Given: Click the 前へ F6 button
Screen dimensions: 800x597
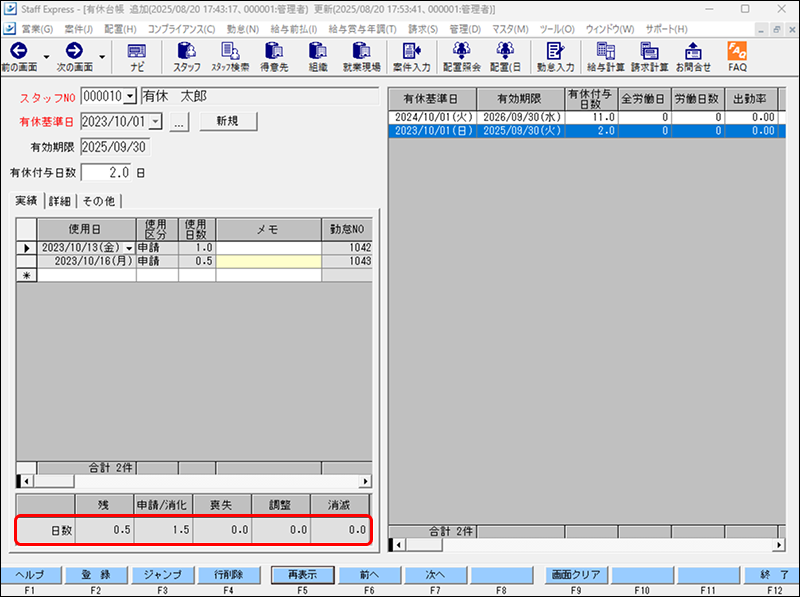Looking at the screenshot, I should [x=369, y=575].
